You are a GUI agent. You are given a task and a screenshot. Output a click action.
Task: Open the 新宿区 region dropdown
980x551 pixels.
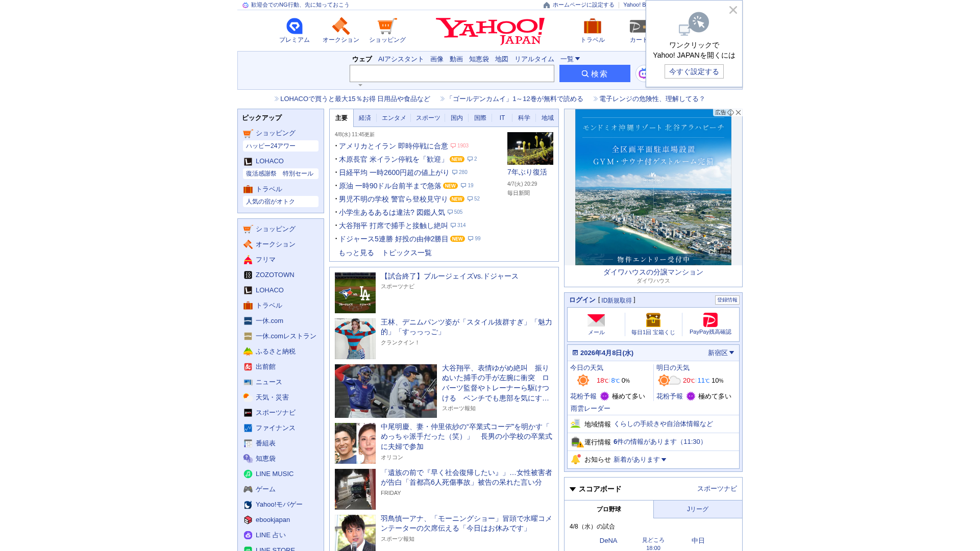[719, 353]
